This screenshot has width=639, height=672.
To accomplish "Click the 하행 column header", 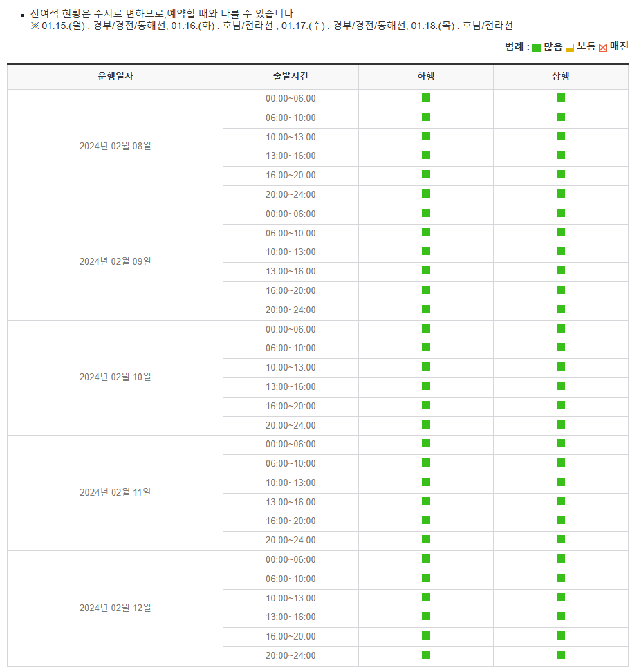I will pyautogui.click(x=426, y=76).
